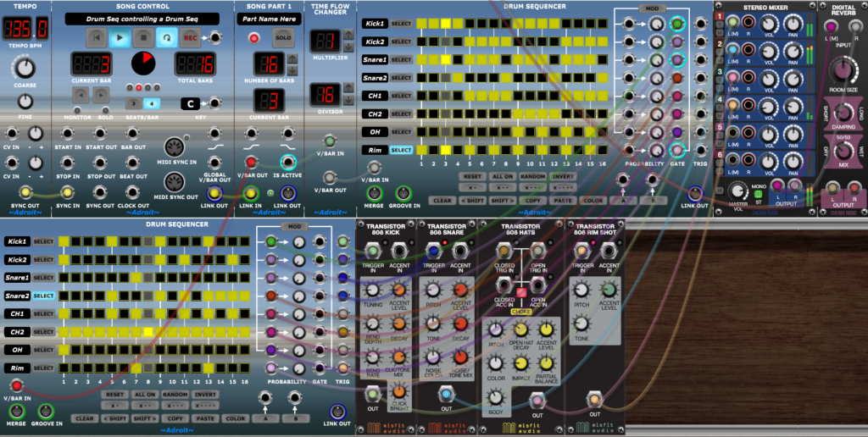Image resolution: width=868 pixels, height=437 pixels.
Task: Click the bottom Drum Sequencer V/BAR IN jack
Action: pyautogui.click(x=17, y=385)
